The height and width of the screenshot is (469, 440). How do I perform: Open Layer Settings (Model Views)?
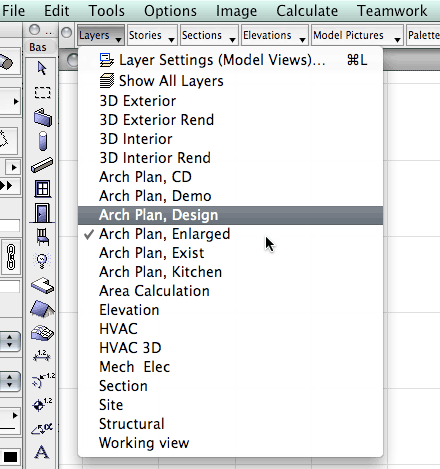[230, 60]
